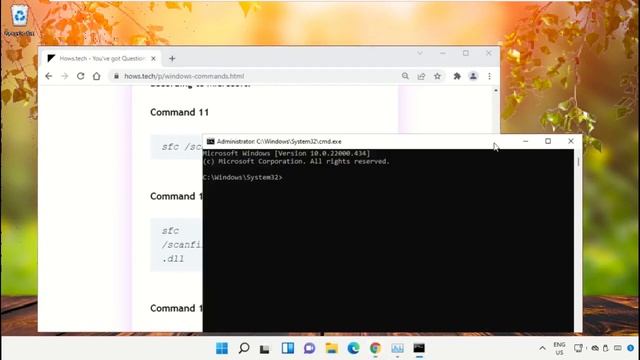Open Chrome extensions puzzle icon
Image resolution: width=640 pixels, height=360 pixels.
click(457, 76)
